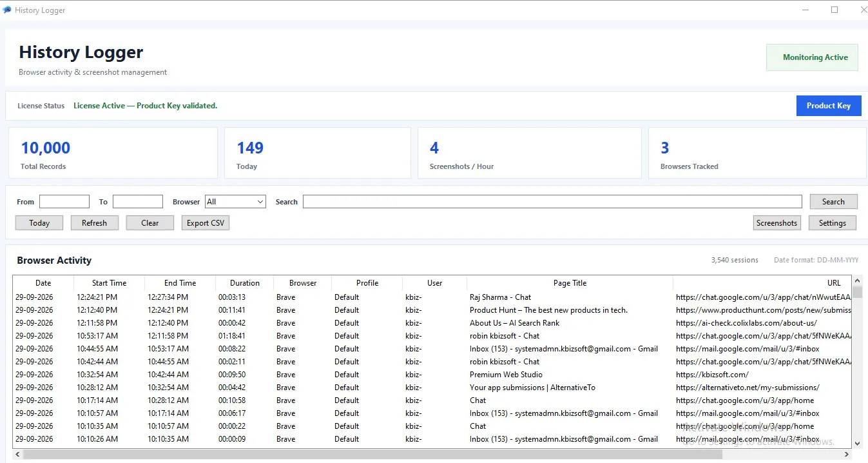868x463 pixels.
Task: Select 'Your app submissions | AlternativeTo' row
Action: click(x=532, y=388)
